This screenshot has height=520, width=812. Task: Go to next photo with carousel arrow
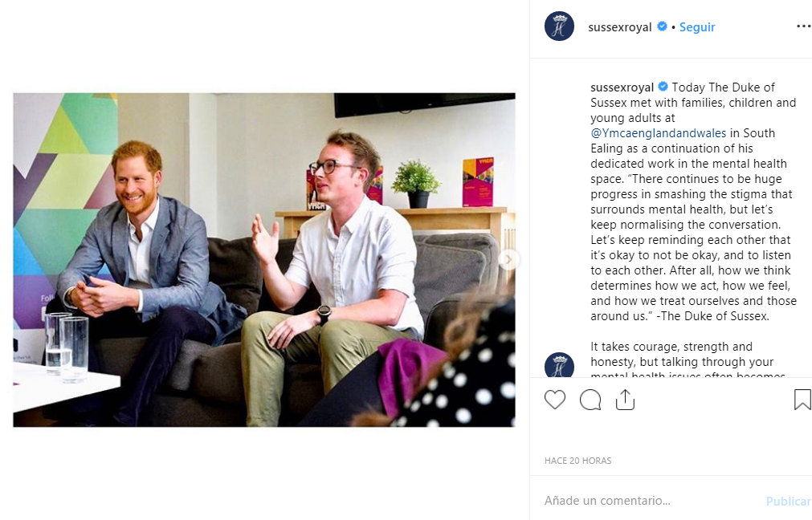click(x=508, y=259)
